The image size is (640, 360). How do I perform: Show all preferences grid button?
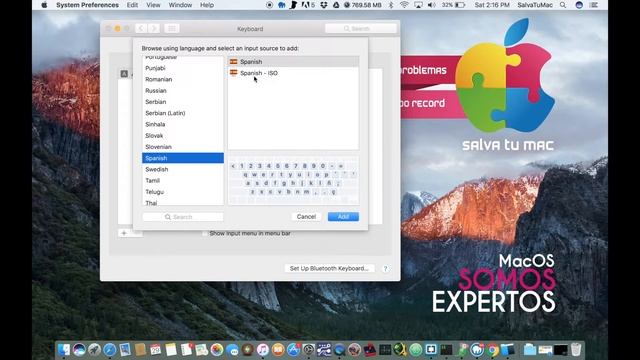point(172,29)
